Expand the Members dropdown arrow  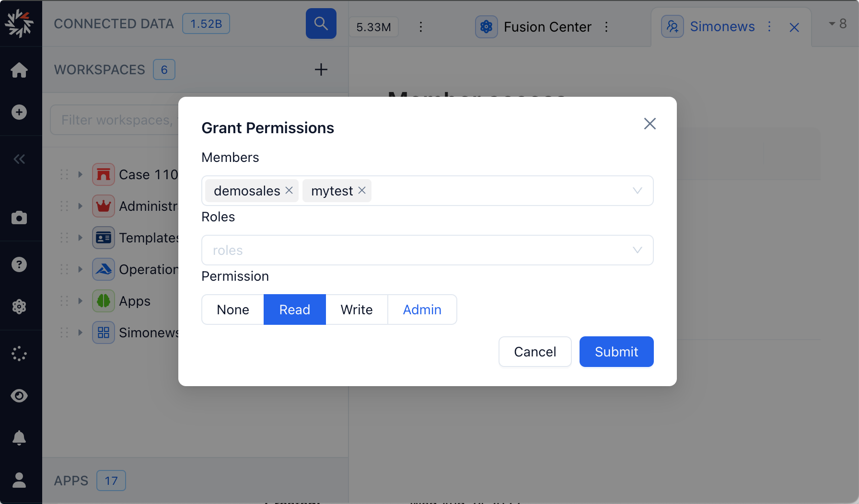[637, 191]
